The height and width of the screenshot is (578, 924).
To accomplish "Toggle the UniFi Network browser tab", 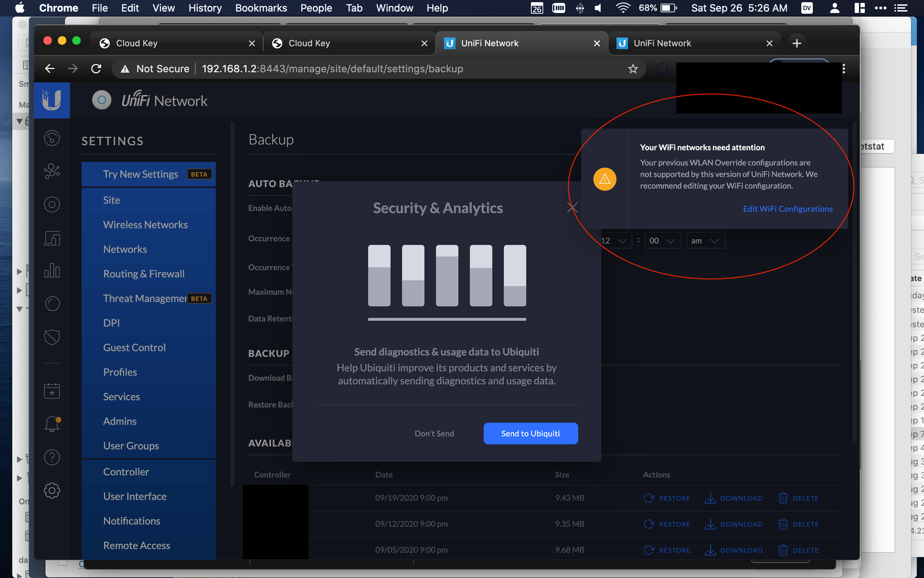I will (x=694, y=43).
